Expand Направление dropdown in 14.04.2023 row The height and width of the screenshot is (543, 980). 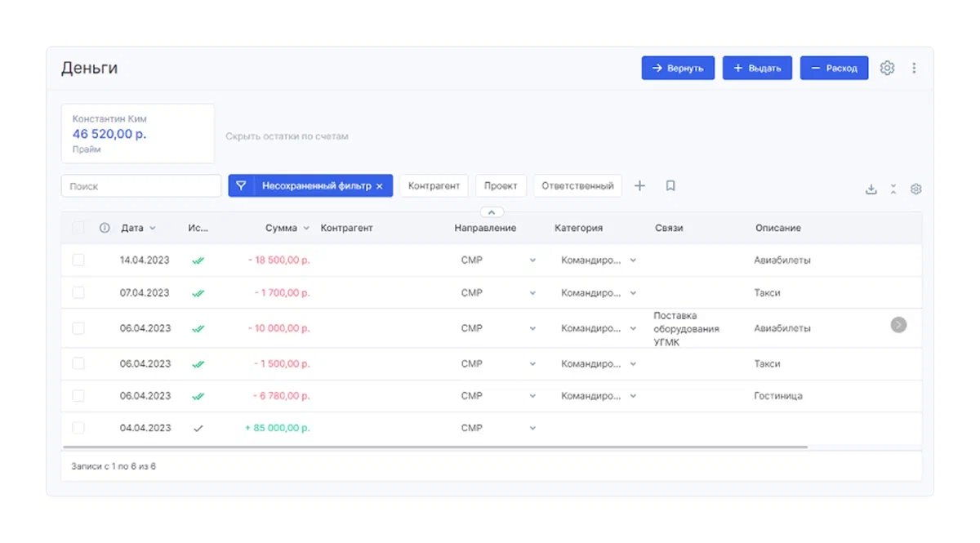532,260
